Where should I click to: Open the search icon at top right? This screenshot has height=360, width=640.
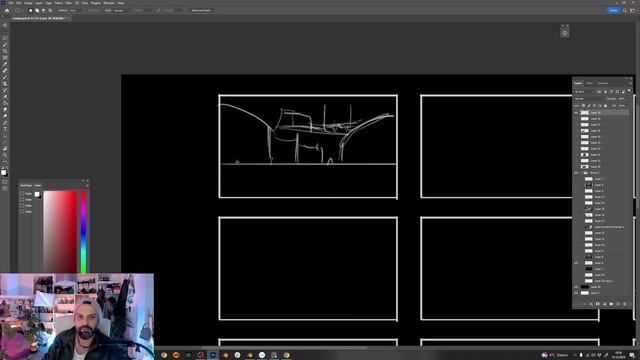(624, 10)
